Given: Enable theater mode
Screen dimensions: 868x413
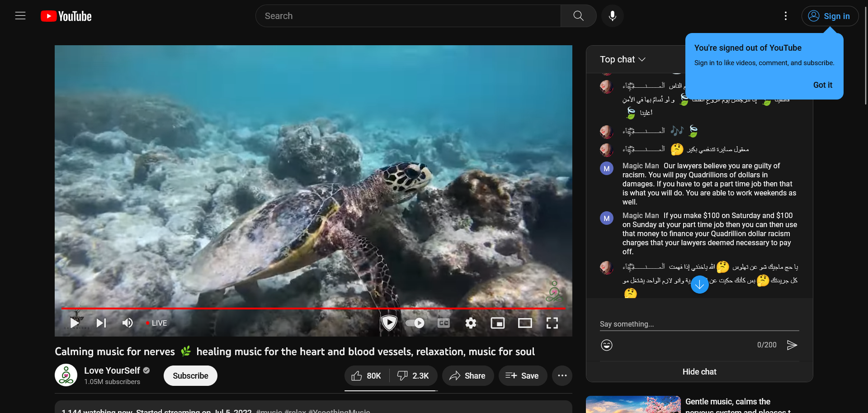Looking at the screenshot, I should (x=525, y=323).
